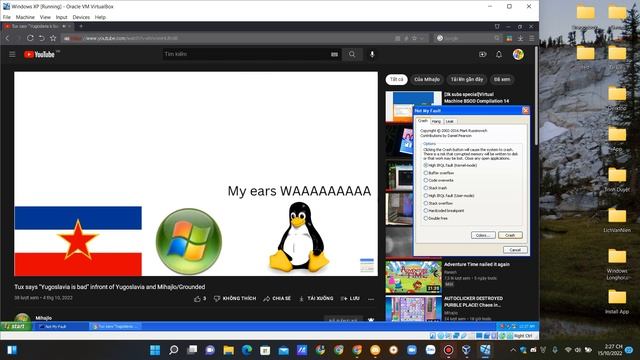Bookmark the page with the star icon

(x=53, y=38)
